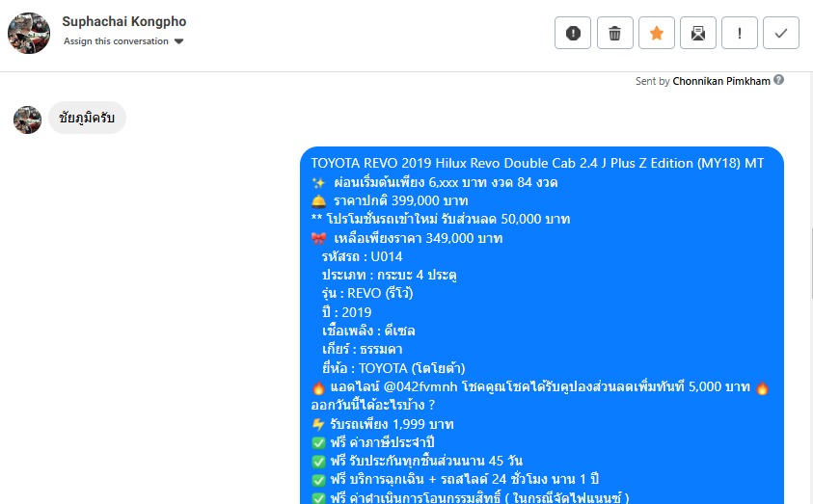Mark conversation unread with envelope icon
The image size is (813, 504).
click(x=698, y=33)
